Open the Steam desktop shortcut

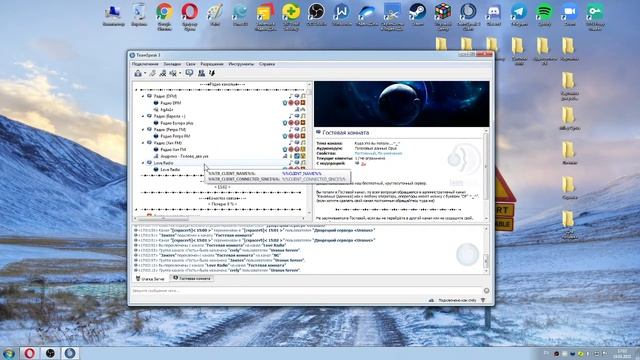[x=418, y=14]
